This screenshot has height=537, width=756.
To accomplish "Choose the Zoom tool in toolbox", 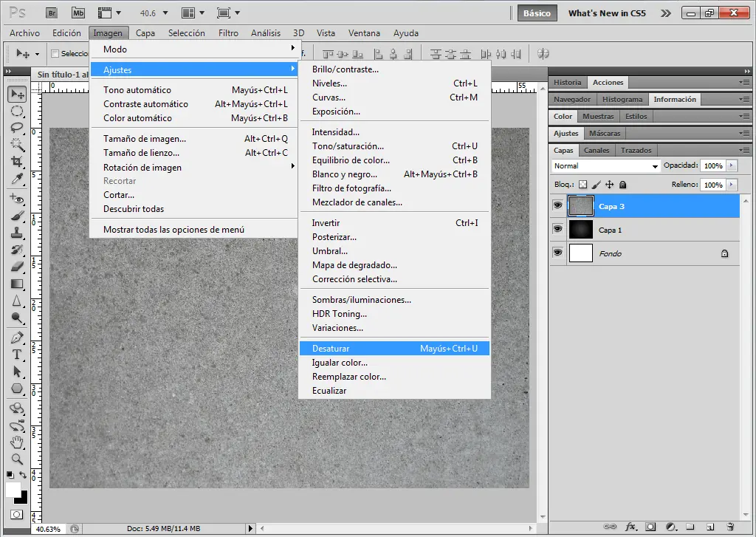I will pyautogui.click(x=17, y=459).
